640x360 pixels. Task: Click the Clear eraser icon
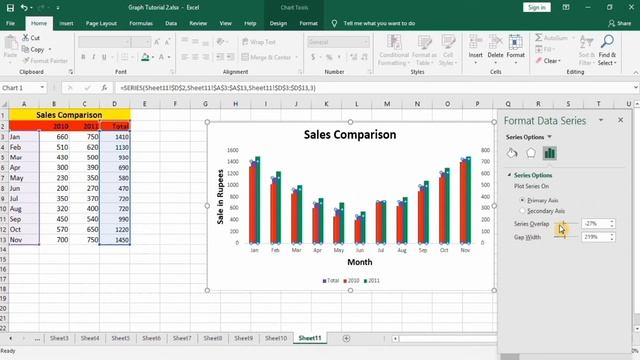(x=539, y=61)
